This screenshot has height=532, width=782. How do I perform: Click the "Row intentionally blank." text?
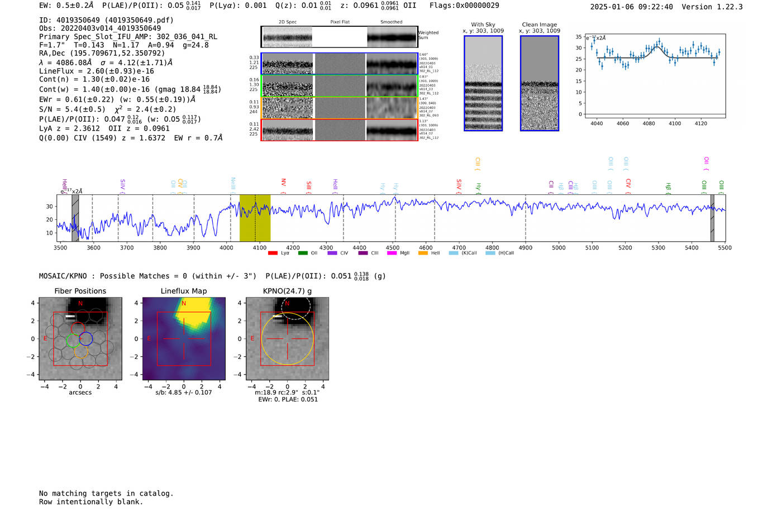coord(91,502)
